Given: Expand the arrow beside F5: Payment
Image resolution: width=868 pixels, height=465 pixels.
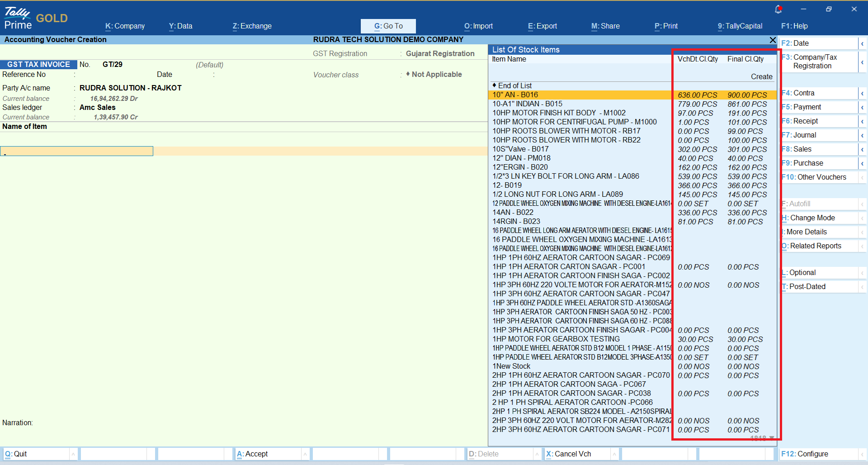Looking at the screenshot, I should [x=863, y=107].
